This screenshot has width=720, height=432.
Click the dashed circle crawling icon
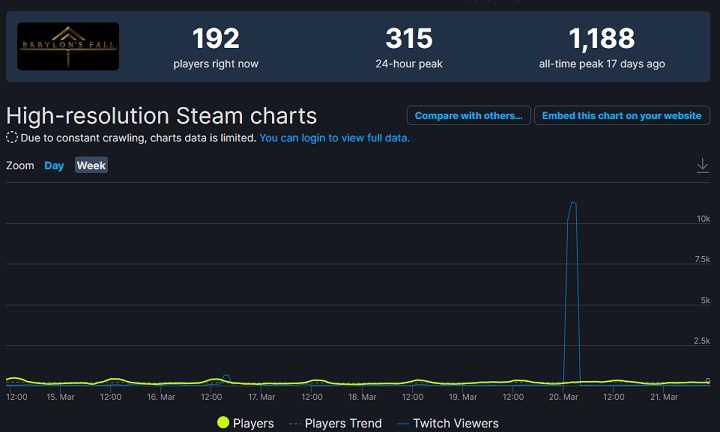point(12,138)
